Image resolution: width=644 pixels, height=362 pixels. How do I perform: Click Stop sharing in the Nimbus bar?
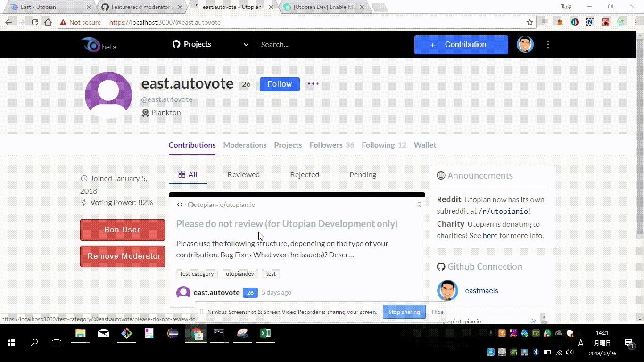pos(404,312)
